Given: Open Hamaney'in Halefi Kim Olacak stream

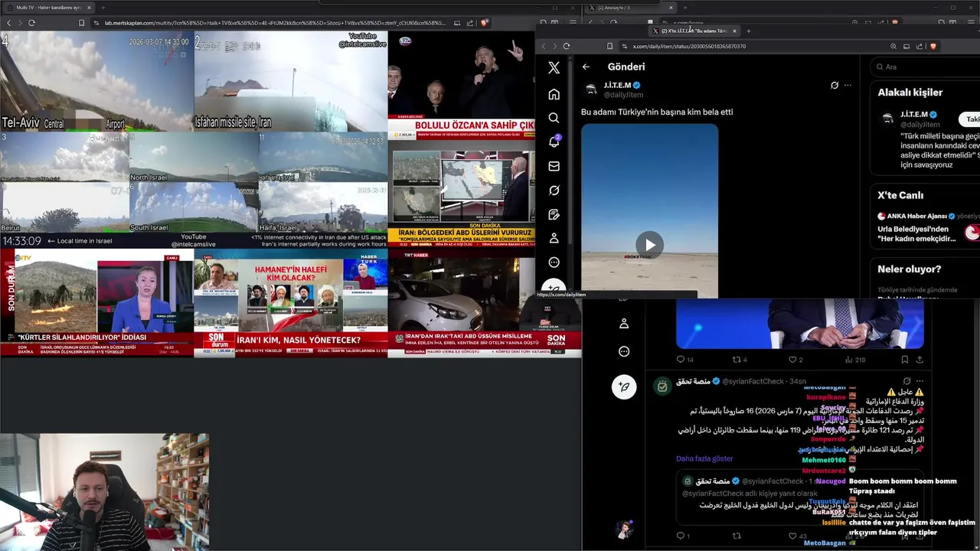Looking at the screenshot, I should pos(291,303).
